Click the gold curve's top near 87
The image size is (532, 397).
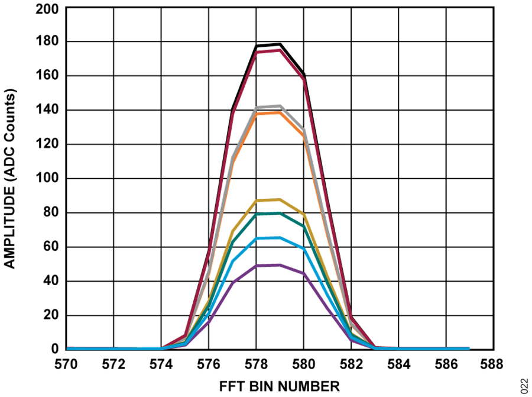tap(268, 200)
